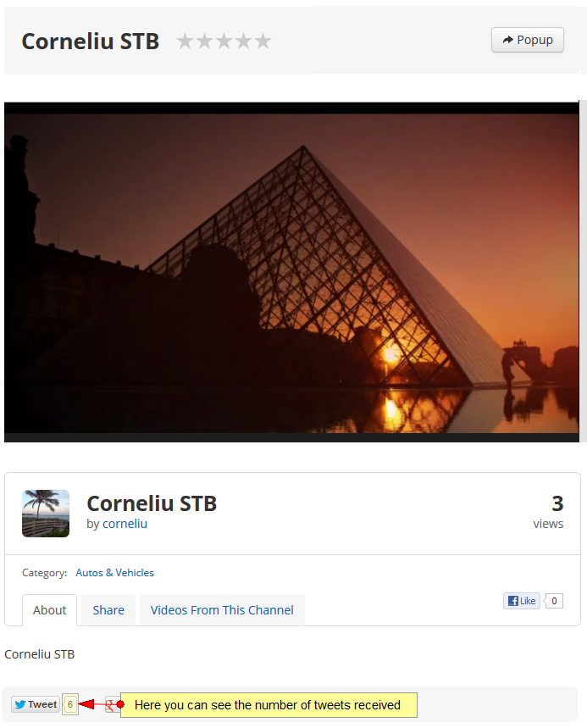Viewport: 587px width, 728px height.
Task: Rate the video five stars
Action: point(263,41)
